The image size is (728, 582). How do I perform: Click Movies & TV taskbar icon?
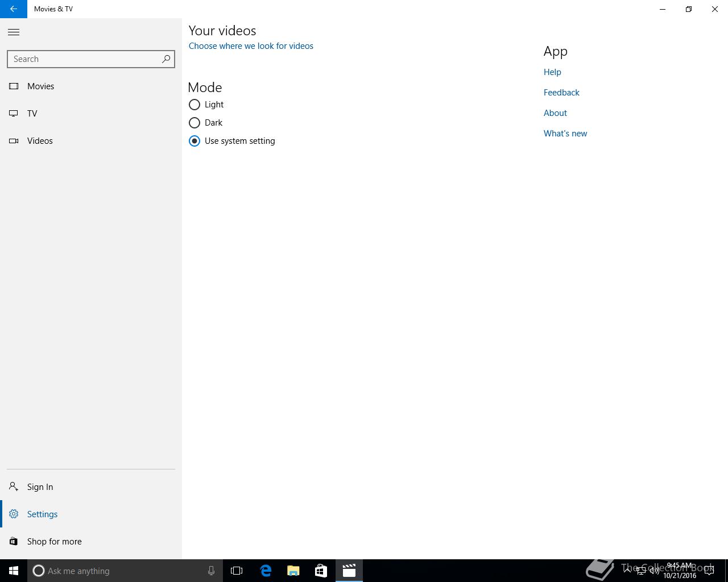click(x=349, y=571)
